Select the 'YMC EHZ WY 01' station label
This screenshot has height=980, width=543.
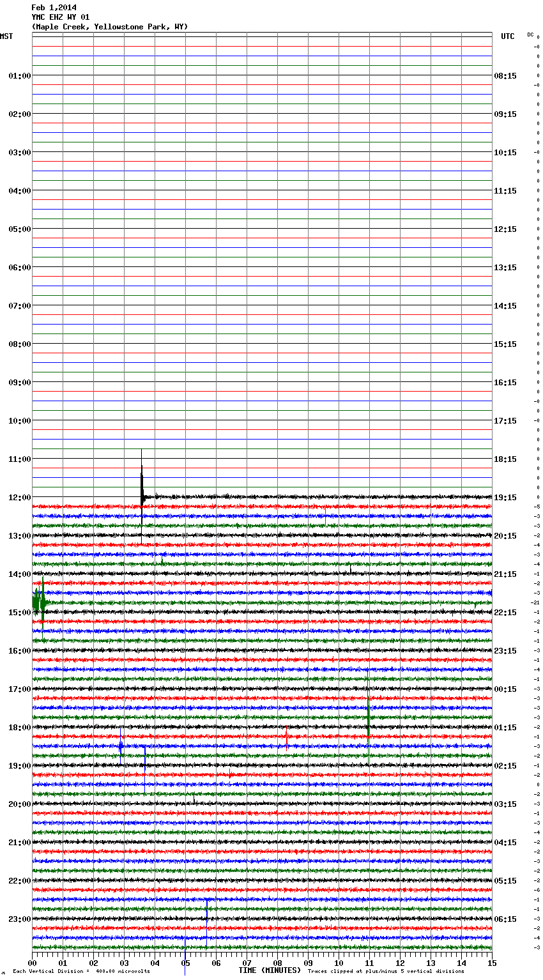pos(61,17)
